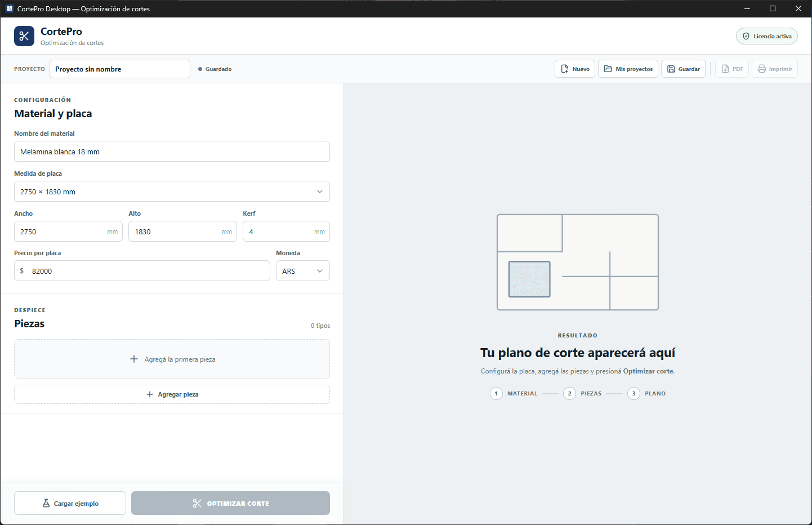Click the Optimizar corte button
This screenshot has height=525, width=812.
(230, 503)
